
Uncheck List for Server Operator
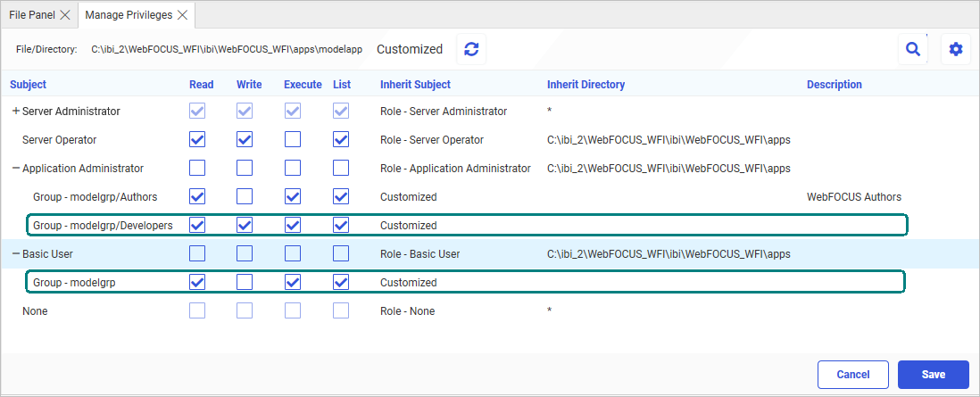[341, 139]
